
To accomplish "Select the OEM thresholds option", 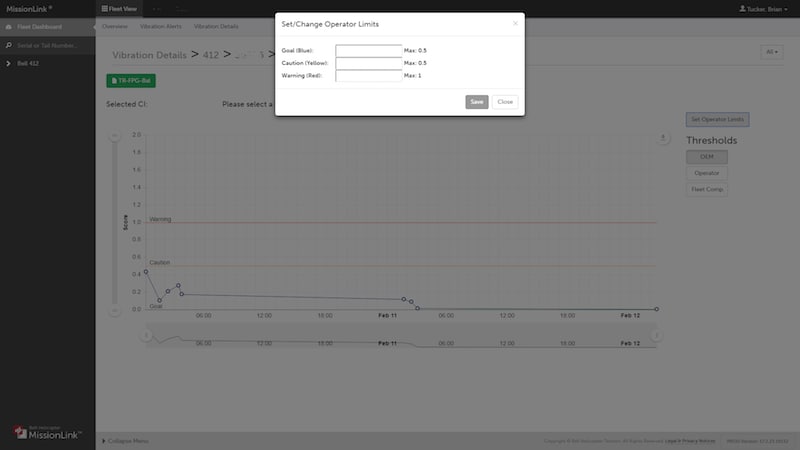I will (x=706, y=157).
